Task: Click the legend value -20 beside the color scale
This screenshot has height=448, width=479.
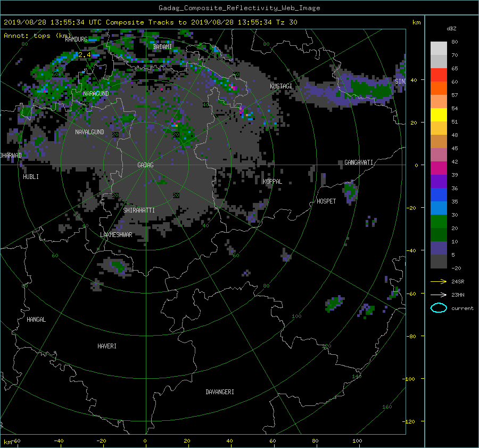Action: click(x=456, y=268)
